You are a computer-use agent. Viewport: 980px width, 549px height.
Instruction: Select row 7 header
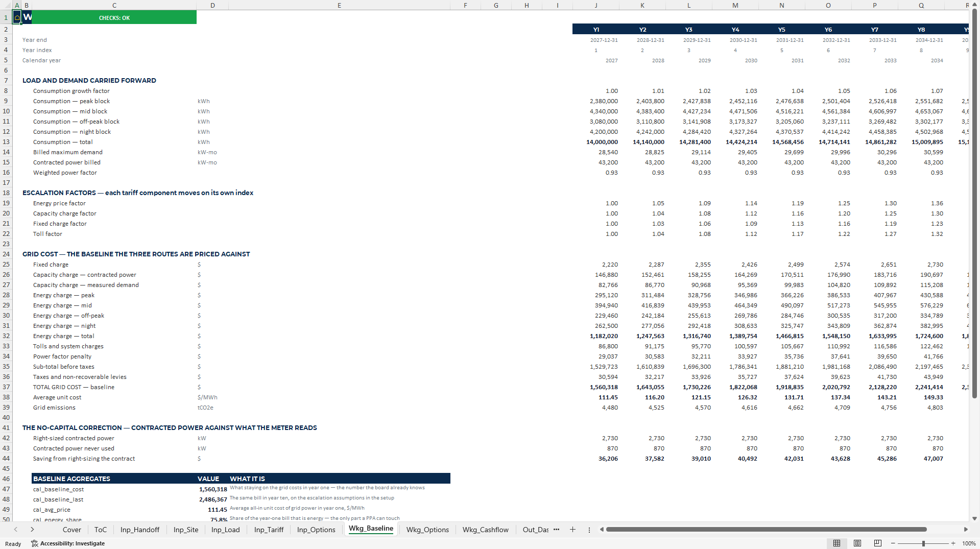click(6, 81)
